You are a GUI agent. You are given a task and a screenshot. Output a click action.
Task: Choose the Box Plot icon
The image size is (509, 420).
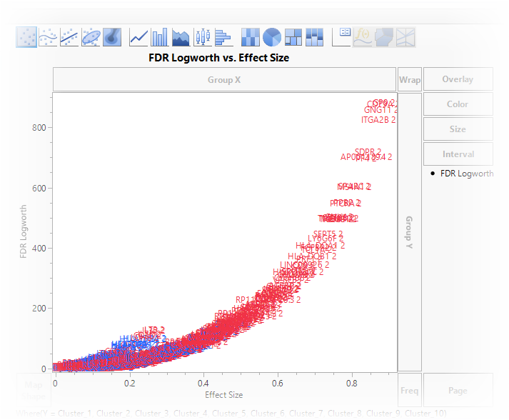click(x=202, y=36)
